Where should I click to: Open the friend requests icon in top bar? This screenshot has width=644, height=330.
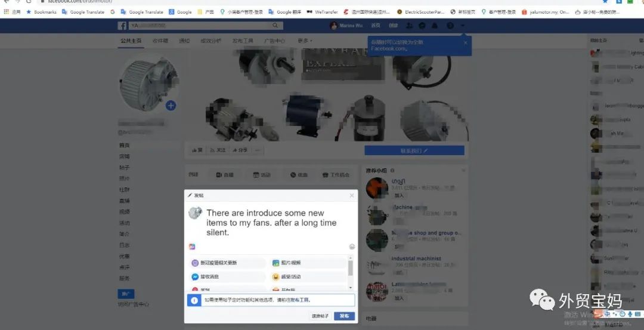click(409, 26)
